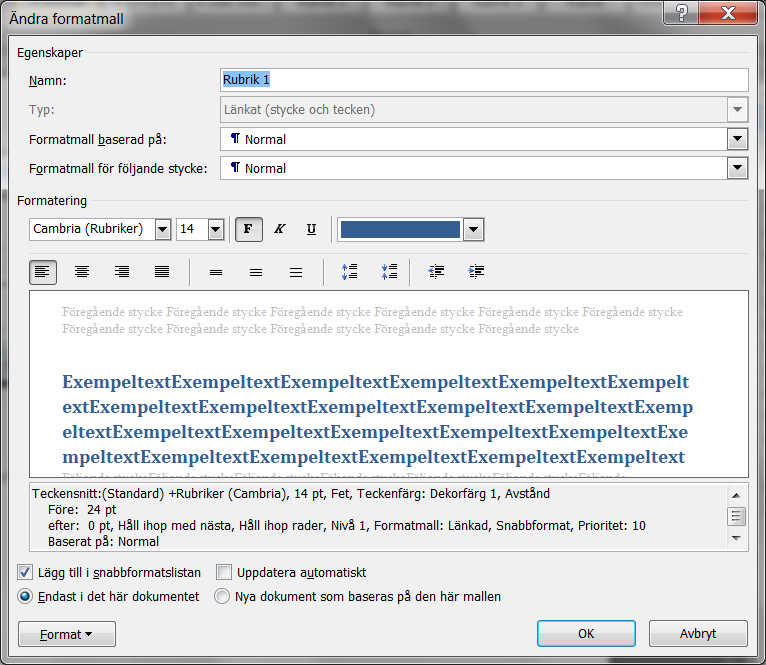
Task: Click the OK button
Action: pyautogui.click(x=586, y=634)
